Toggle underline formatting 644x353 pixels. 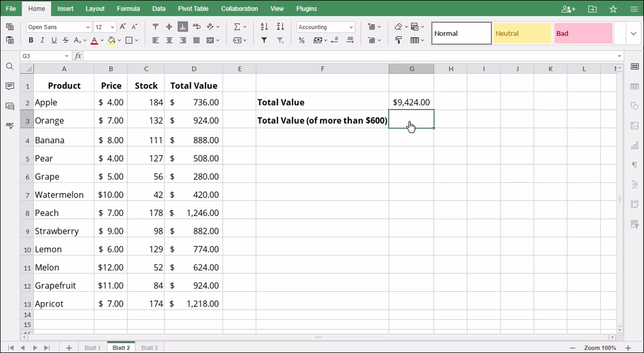click(54, 41)
